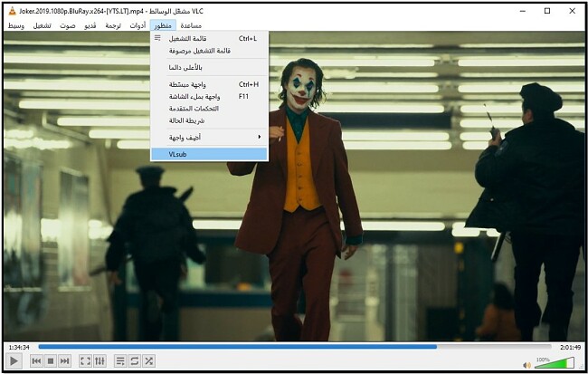This screenshot has width=588, height=374.
Task: Click the VLC cone icon in title bar
Action: [12, 11]
